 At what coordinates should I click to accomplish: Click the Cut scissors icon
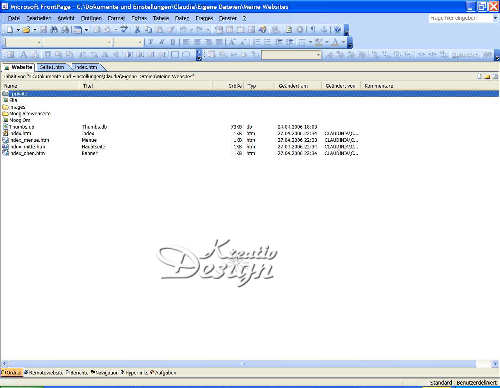click(x=137, y=30)
